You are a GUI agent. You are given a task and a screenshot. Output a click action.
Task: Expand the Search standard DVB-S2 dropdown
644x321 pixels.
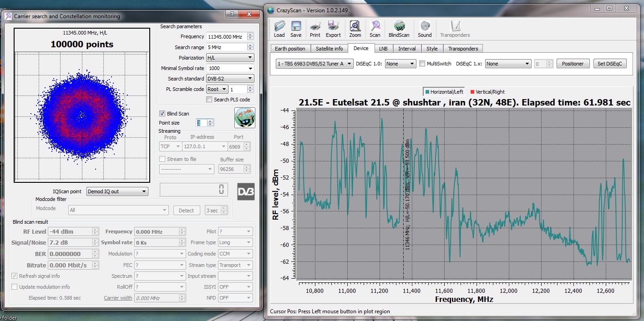tap(230, 79)
